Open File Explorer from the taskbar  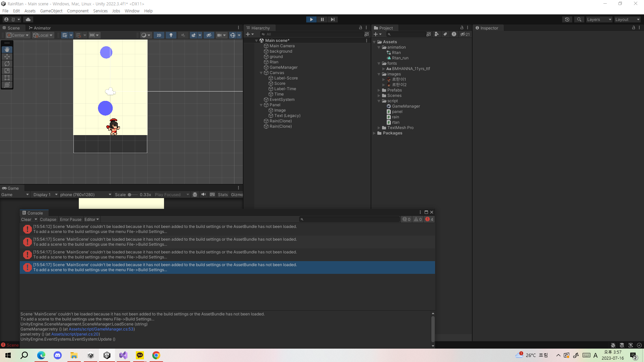point(74,355)
